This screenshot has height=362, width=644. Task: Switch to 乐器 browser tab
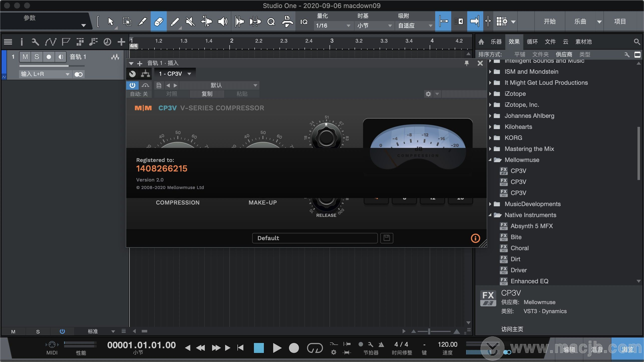[x=496, y=42]
